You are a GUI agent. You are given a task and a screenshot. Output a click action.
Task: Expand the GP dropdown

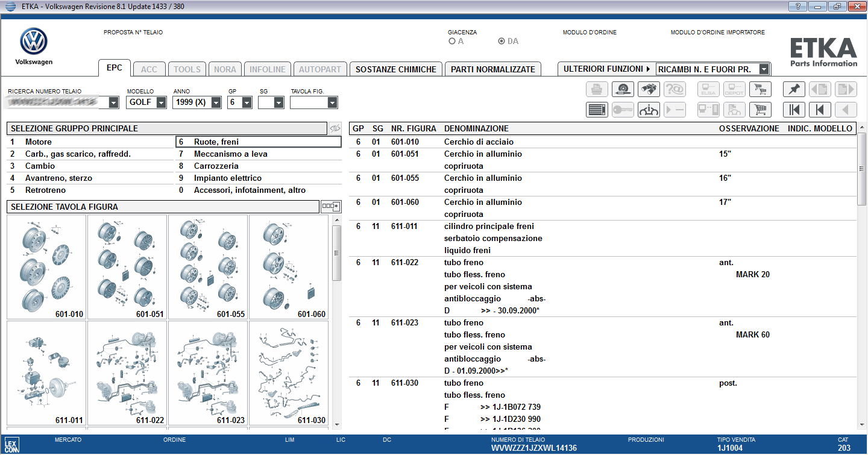(x=247, y=103)
